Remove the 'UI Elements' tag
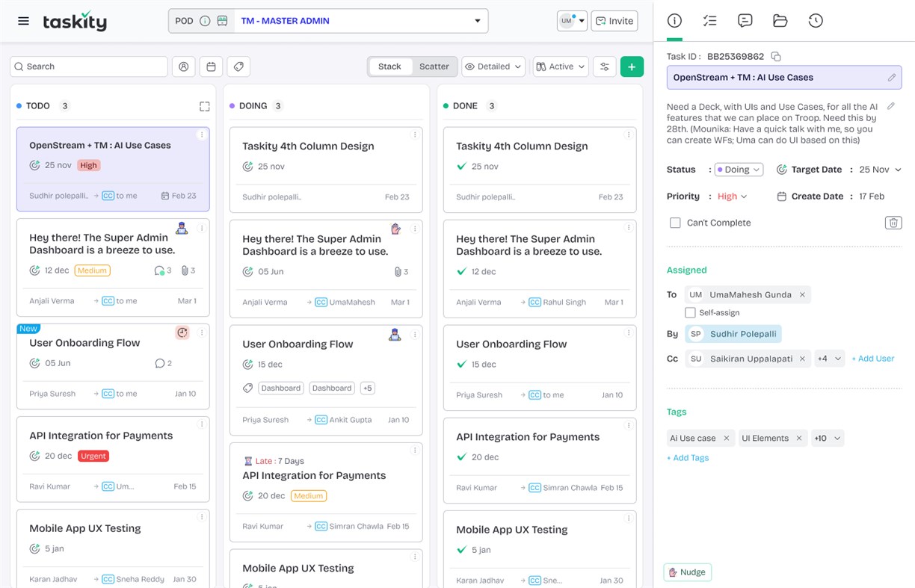Image resolution: width=915 pixels, height=588 pixels. (798, 438)
